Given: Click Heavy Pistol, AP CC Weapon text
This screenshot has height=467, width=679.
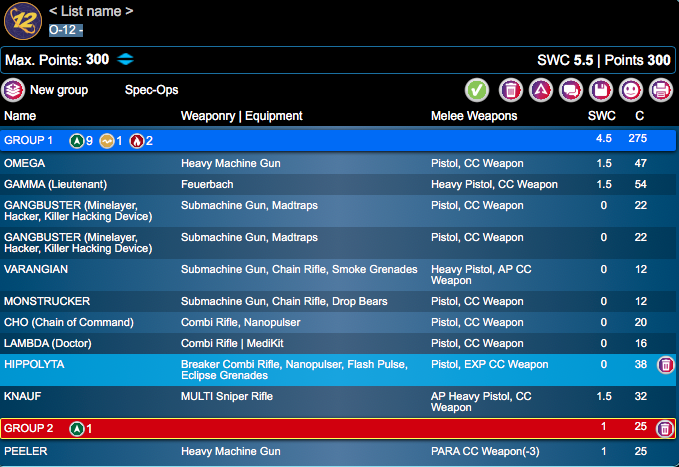Looking at the screenshot, I should coord(481,275).
